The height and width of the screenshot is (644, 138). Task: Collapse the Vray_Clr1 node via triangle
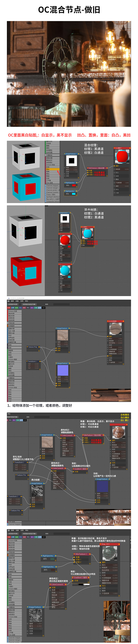pos(100,544)
